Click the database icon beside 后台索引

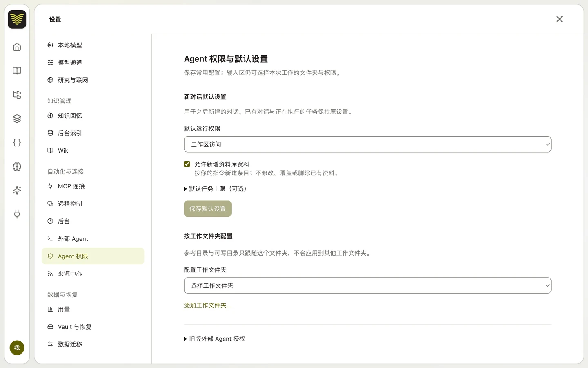50,133
